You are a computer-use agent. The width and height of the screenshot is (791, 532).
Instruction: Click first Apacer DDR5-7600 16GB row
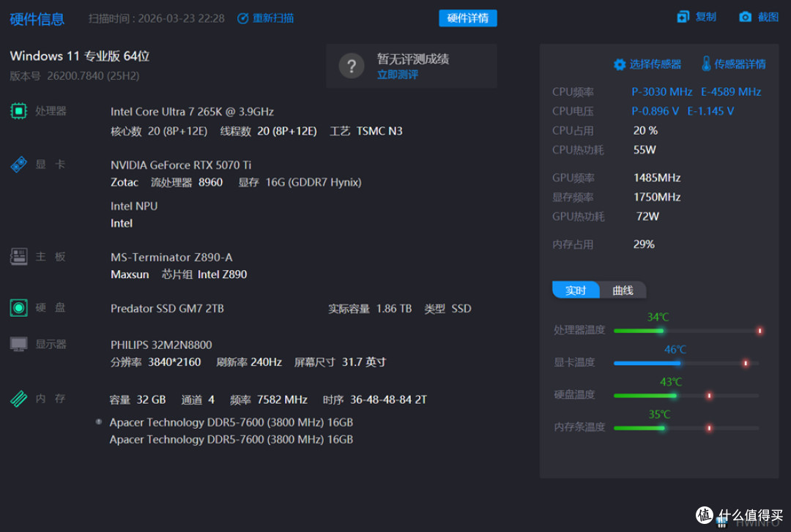(x=231, y=422)
